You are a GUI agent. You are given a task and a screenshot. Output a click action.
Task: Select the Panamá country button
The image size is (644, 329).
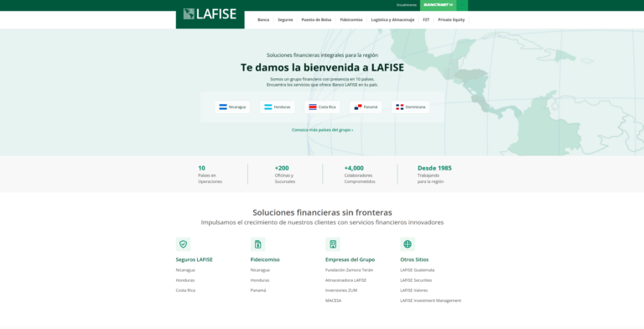(x=366, y=107)
